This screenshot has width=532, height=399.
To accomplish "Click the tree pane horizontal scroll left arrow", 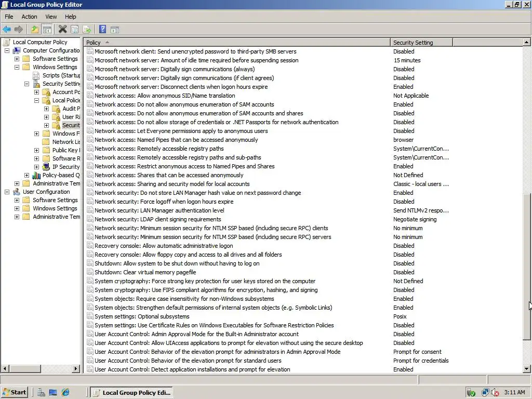I will (5, 368).
